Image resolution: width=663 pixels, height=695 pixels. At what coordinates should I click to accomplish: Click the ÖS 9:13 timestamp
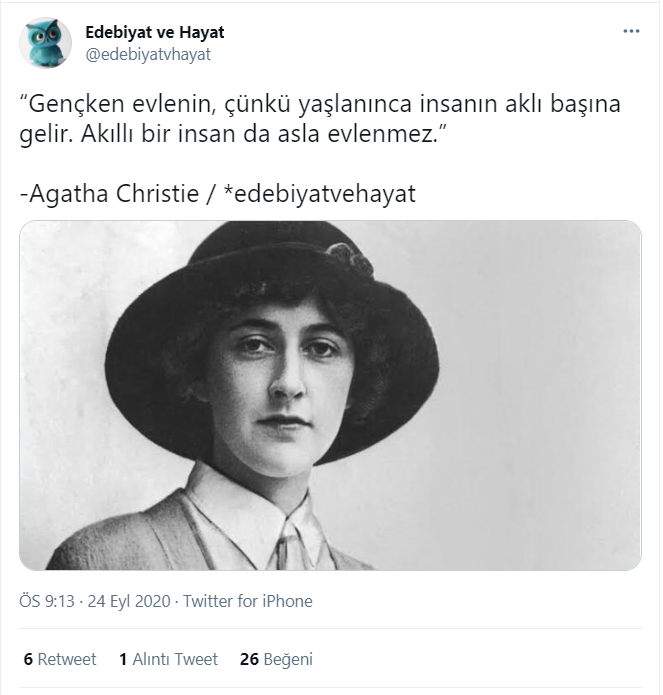(47, 601)
